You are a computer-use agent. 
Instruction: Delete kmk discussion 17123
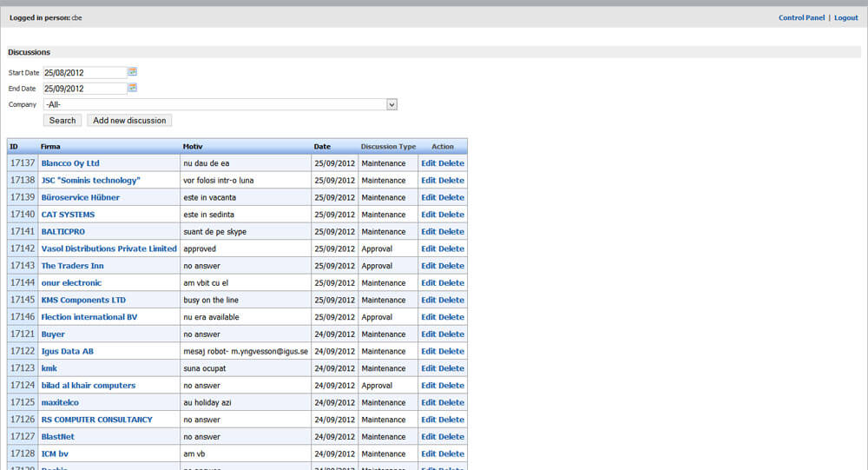click(451, 368)
